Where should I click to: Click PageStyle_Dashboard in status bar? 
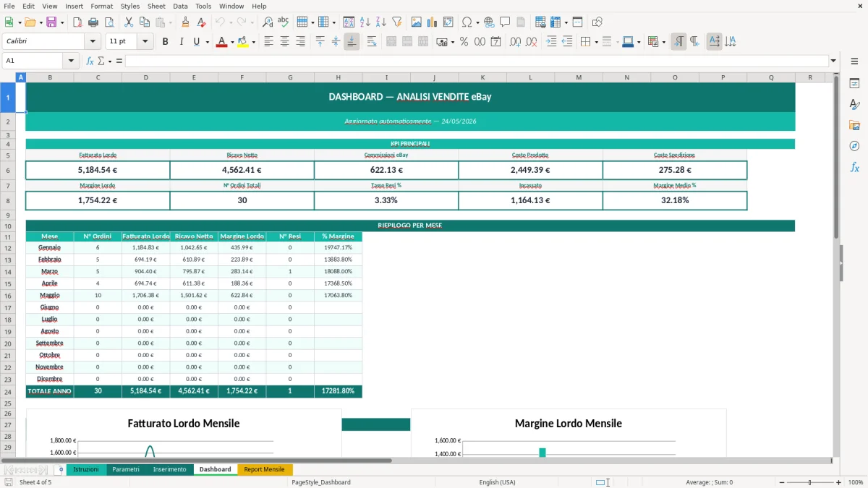point(321,482)
